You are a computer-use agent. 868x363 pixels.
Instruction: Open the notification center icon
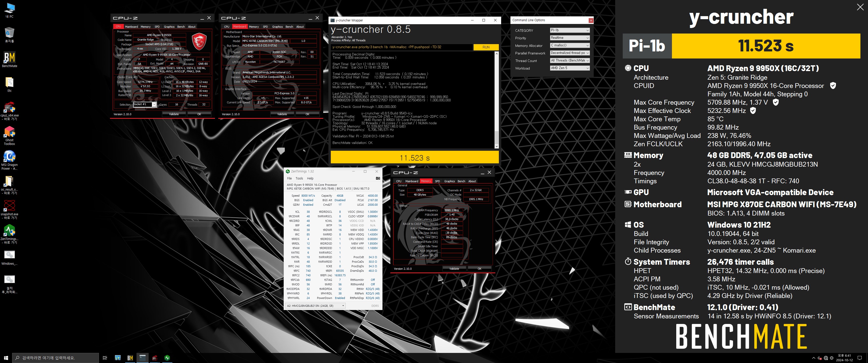click(x=860, y=358)
